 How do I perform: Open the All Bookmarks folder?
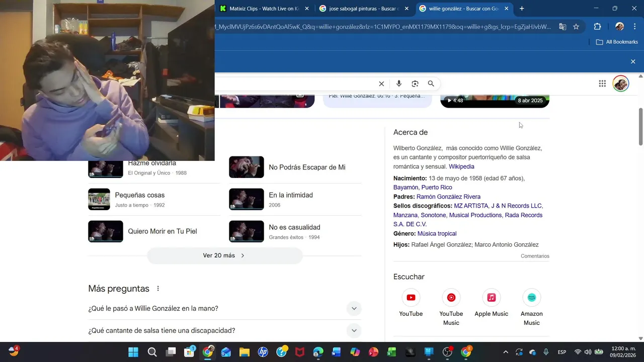(x=617, y=42)
